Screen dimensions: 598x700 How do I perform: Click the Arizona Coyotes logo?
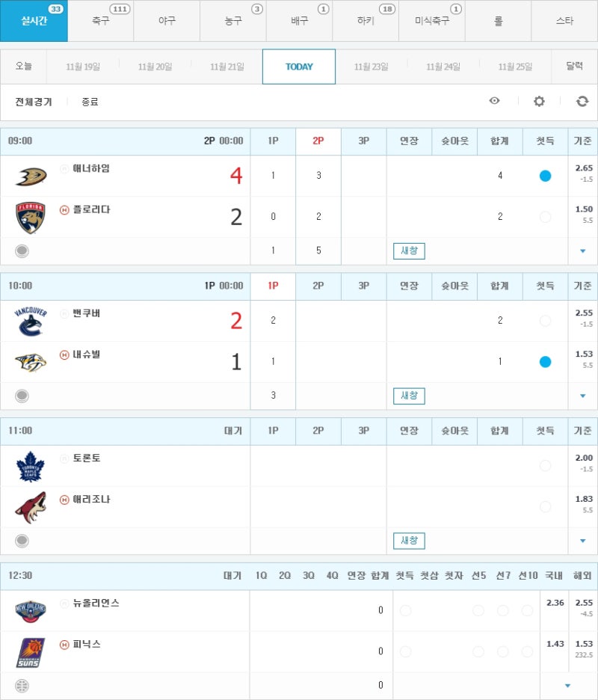pyautogui.click(x=31, y=507)
